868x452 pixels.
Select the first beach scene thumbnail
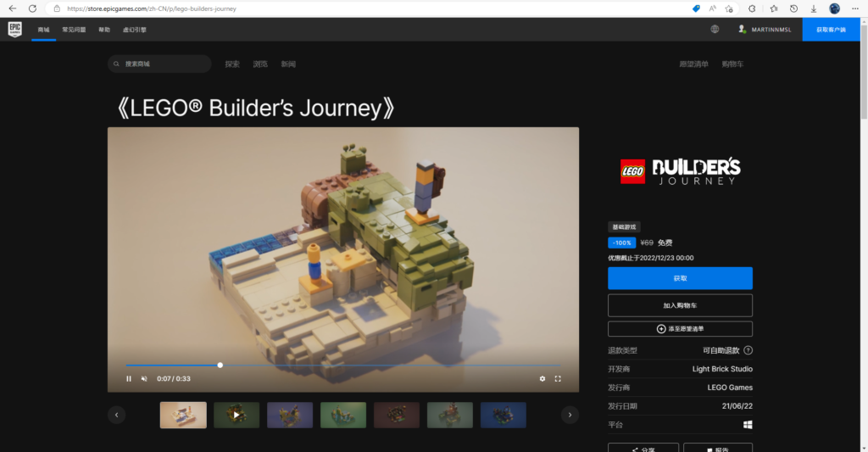point(183,415)
